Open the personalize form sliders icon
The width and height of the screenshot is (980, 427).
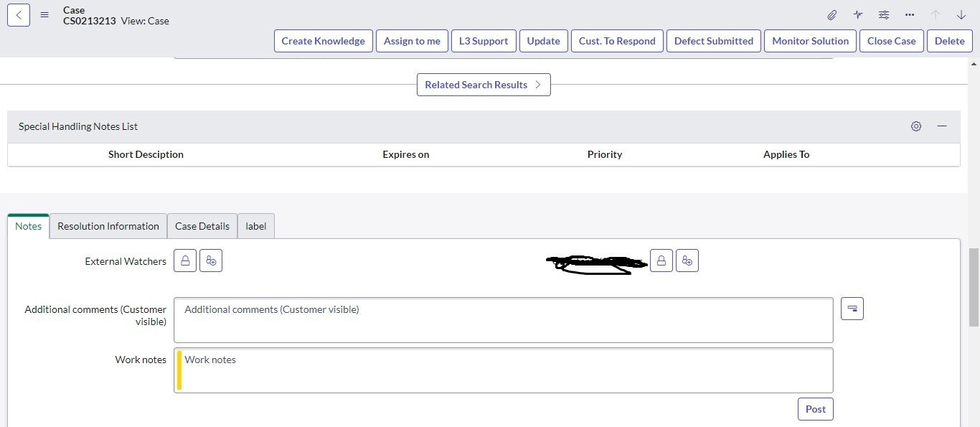(x=884, y=14)
